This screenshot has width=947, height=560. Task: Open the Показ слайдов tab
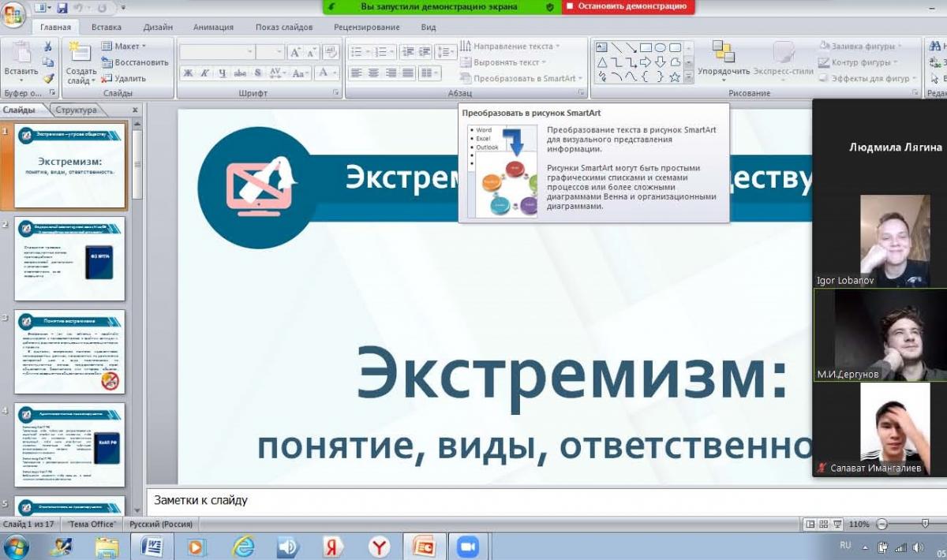(x=284, y=27)
